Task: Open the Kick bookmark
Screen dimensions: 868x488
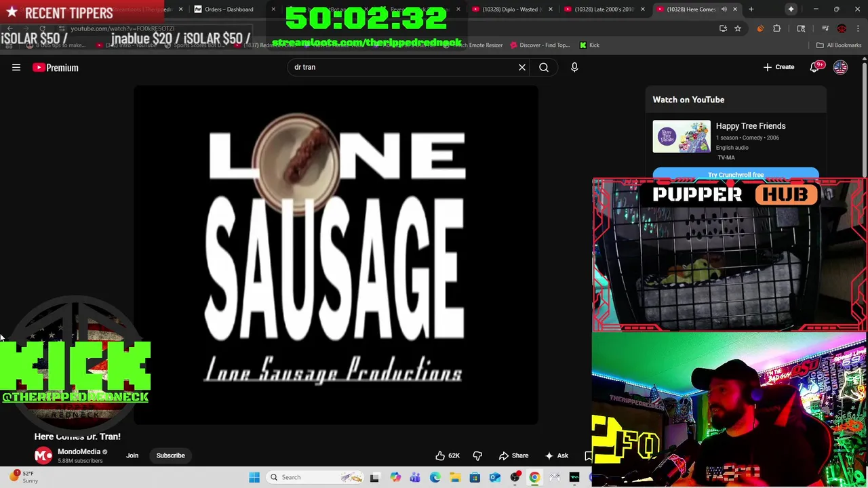Action: click(x=589, y=45)
